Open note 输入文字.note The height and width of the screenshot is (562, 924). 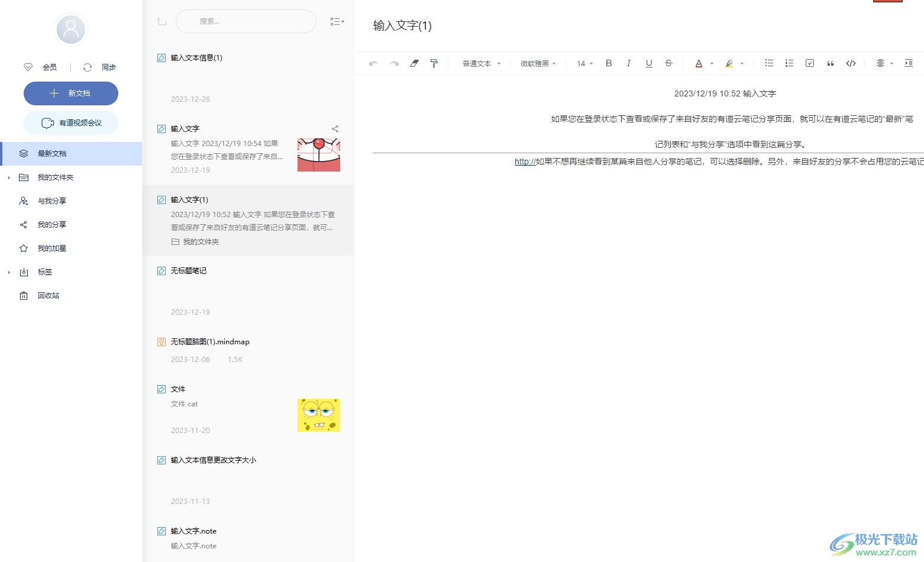[248, 539]
